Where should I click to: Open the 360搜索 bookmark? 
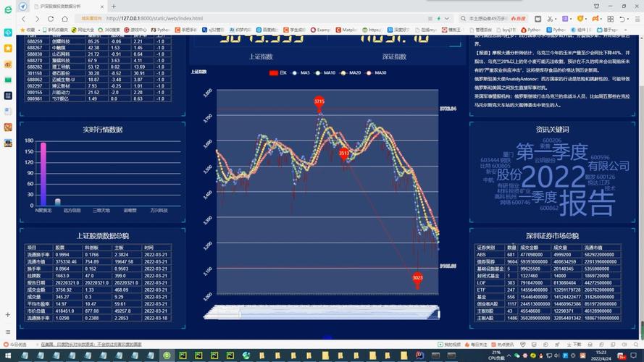[109, 30]
